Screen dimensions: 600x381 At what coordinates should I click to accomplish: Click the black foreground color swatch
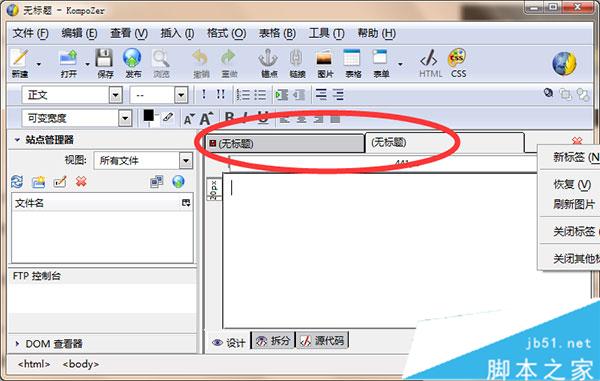click(x=148, y=115)
